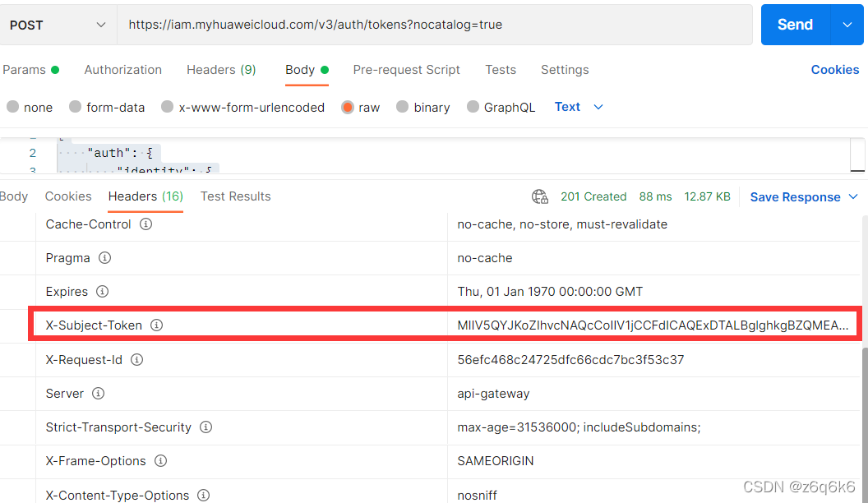The height and width of the screenshot is (503, 868).
Task: Click the 88 ms response time
Action: [x=655, y=196]
